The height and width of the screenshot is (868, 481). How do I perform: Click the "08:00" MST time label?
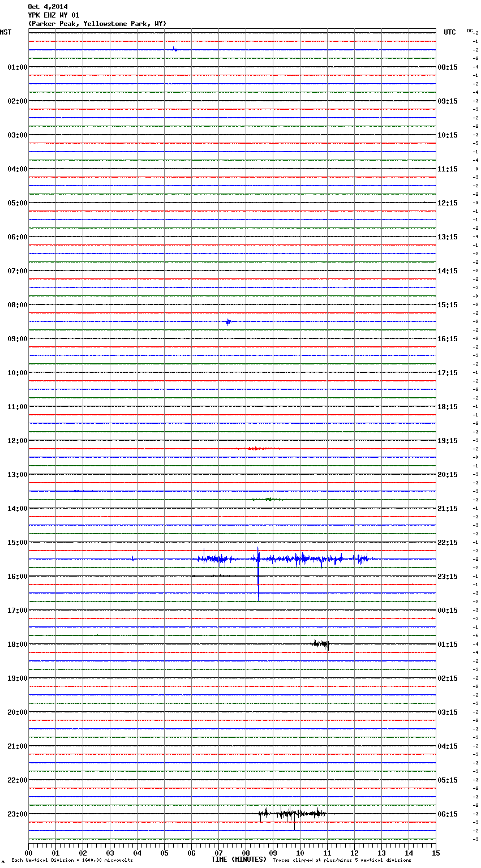17,305
